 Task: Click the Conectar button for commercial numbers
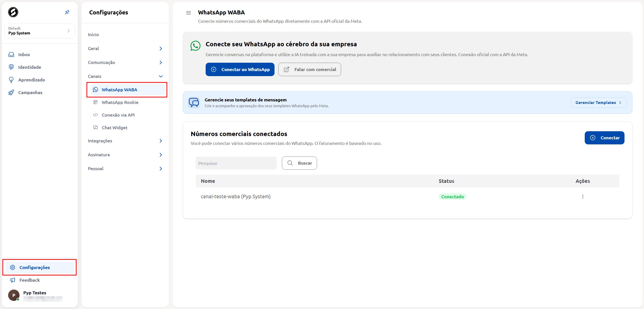[x=604, y=138]
